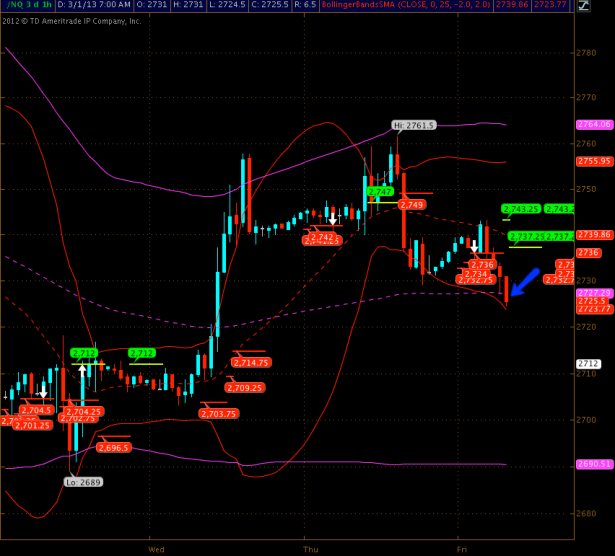Click the Fri date marker on time axis
This screenshot has height=556, width=615.
(462, 550)
